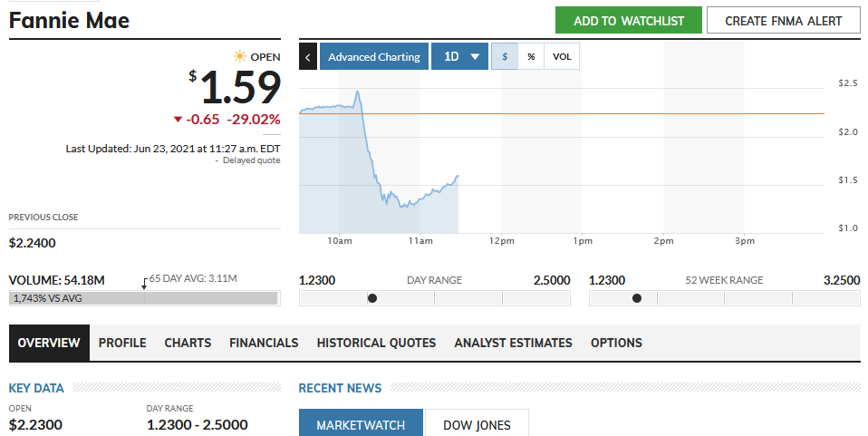Click 1,743% VS AVG label
868x436 pixels.
click(48, 298)
